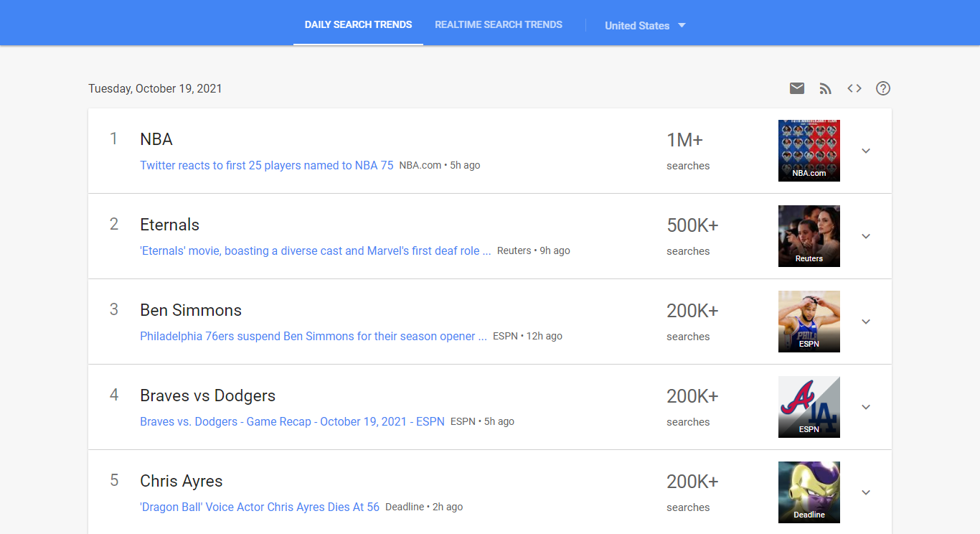This screenshot has width=980, height=534.
Task: Click the embed code icon
Action: (854, 88)
